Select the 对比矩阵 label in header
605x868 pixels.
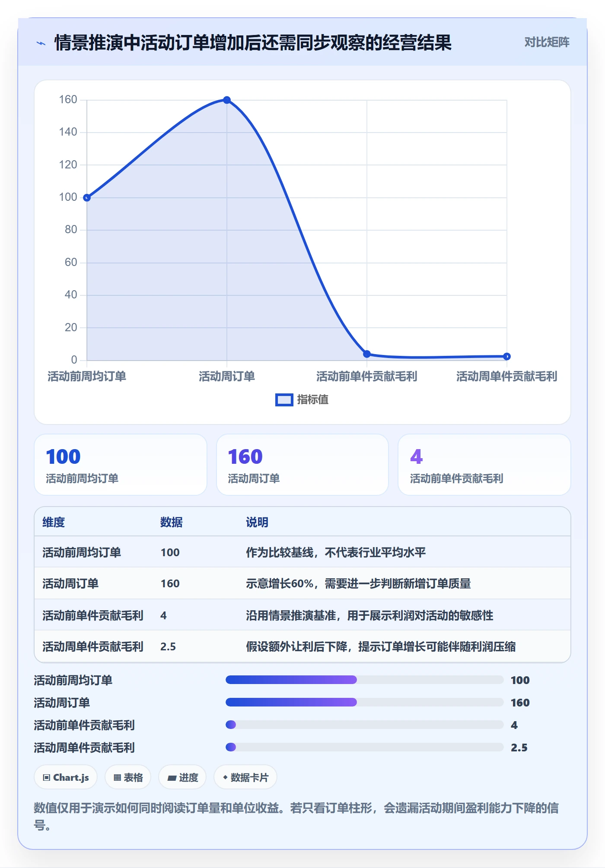click(547, 42)
